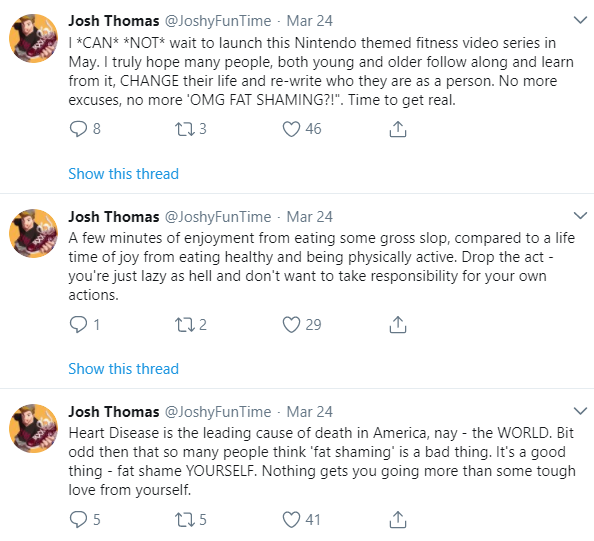Retweet the Heart Disease tweet
Viewport: 594px width, 541px height.
coord(184,519)
